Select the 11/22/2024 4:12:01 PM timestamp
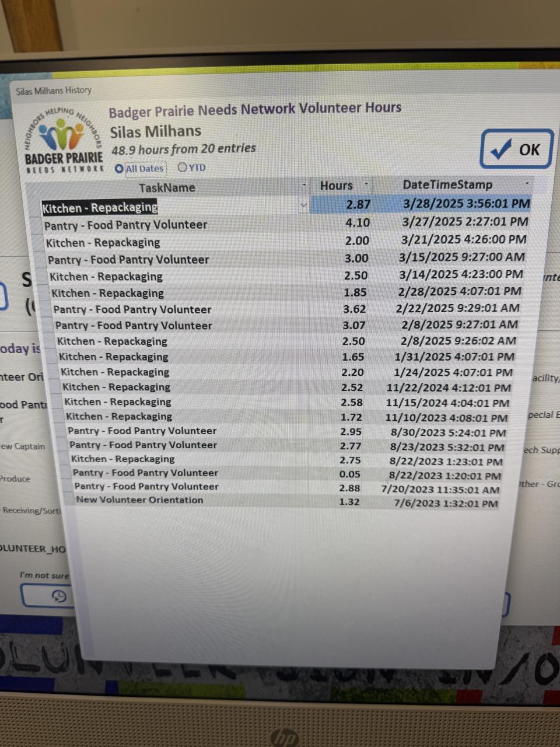The image size is (560, 747). [449, 388]
